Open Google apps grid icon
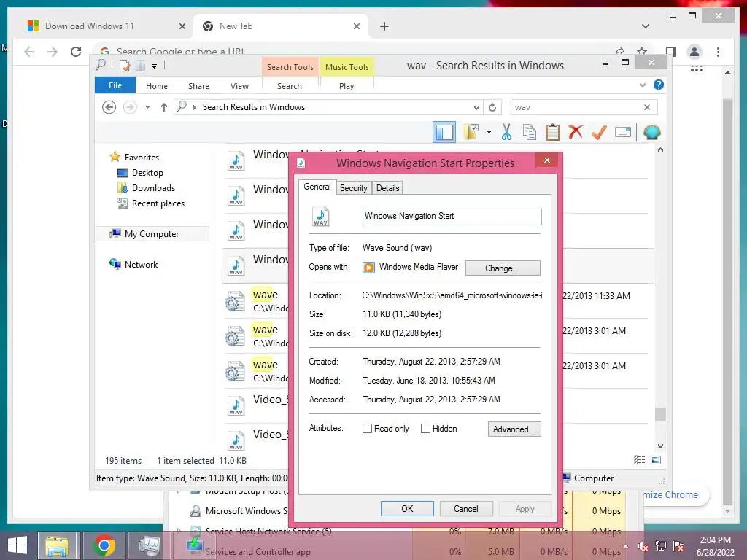The height and width of the screenshot is (560, 747). pos(697,69)
